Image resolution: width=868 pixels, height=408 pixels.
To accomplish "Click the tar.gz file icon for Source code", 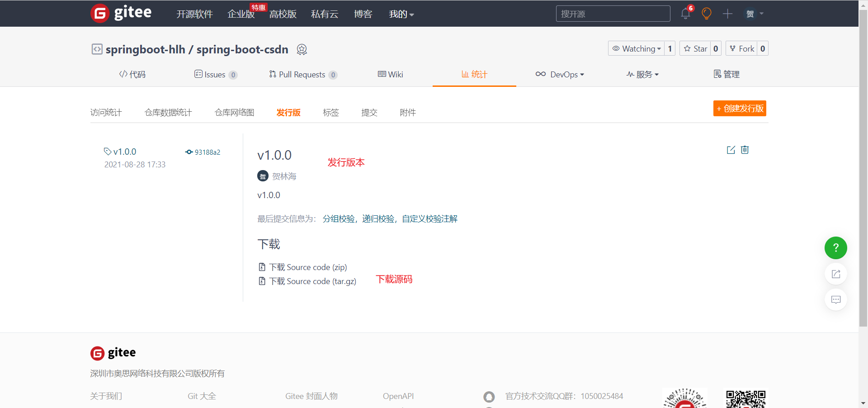I will (262, 281).
